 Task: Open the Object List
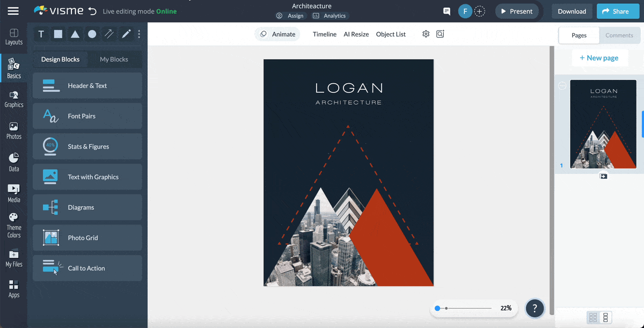tap(391, 34)
